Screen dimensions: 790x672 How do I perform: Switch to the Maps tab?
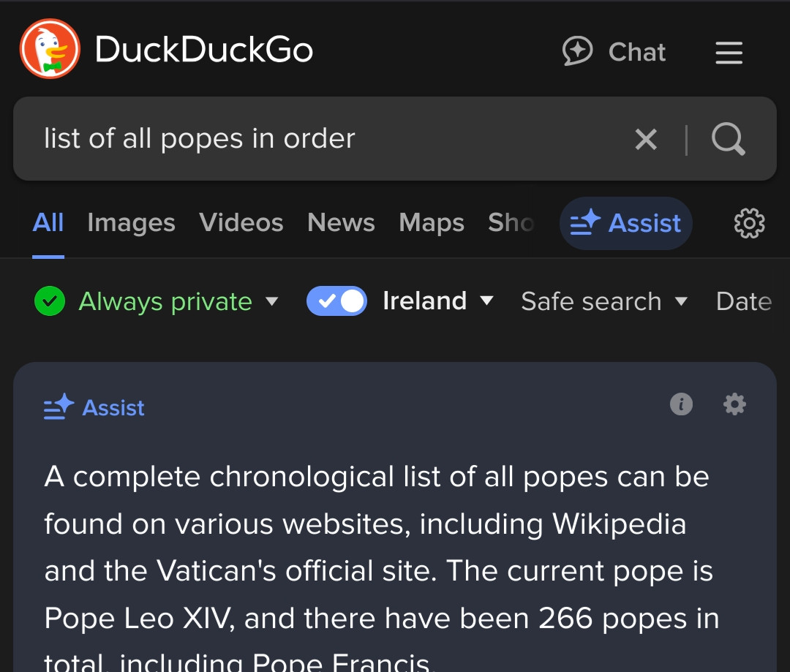coord(432,222)
